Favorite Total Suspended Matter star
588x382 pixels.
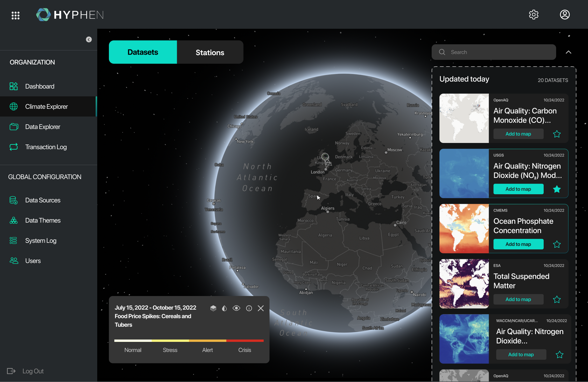[557, 299]
